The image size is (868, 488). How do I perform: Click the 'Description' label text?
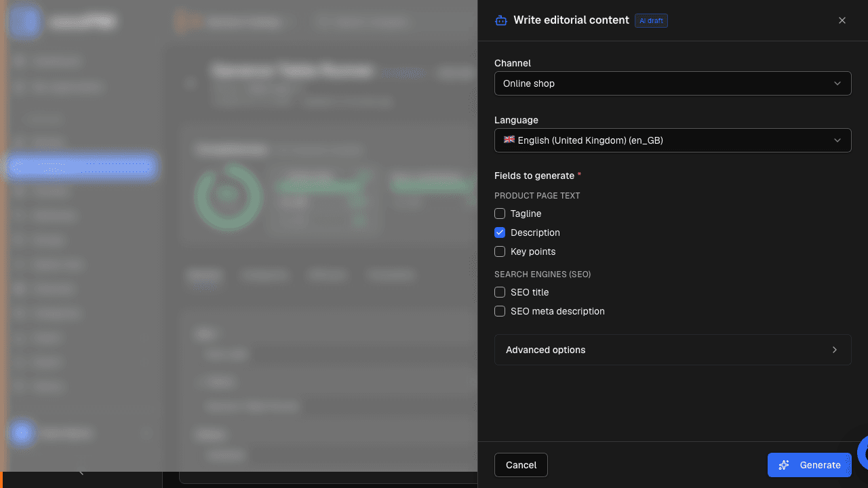tap(535, 232)
